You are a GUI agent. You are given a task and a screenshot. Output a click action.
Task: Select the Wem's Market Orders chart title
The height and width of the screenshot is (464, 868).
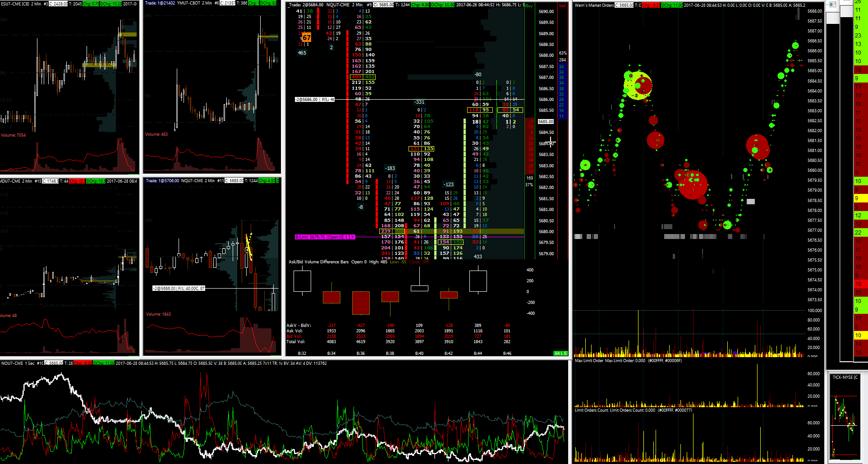click(594, 5)
